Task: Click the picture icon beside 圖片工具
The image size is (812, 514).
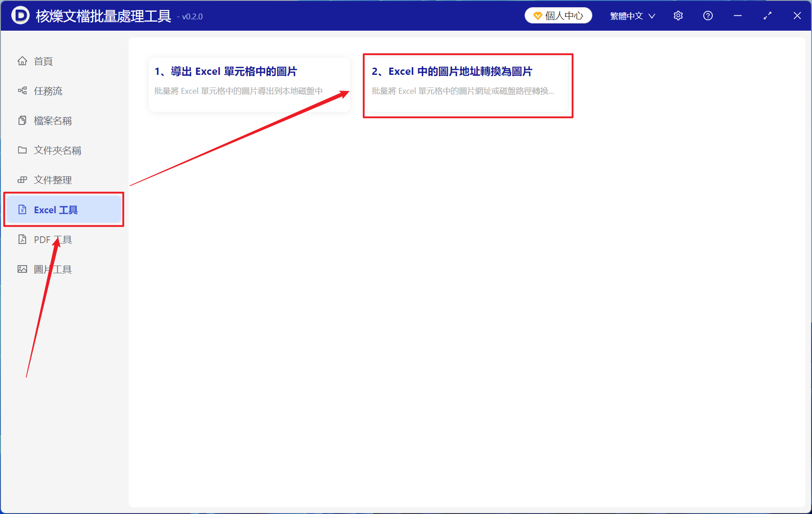Action: pos(22,269)
